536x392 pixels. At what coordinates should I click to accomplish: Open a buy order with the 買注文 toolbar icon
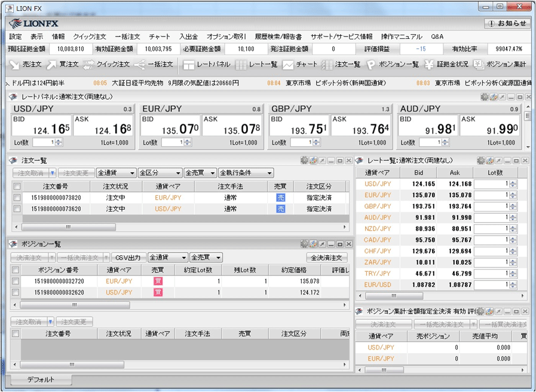(x=62, y=65)
